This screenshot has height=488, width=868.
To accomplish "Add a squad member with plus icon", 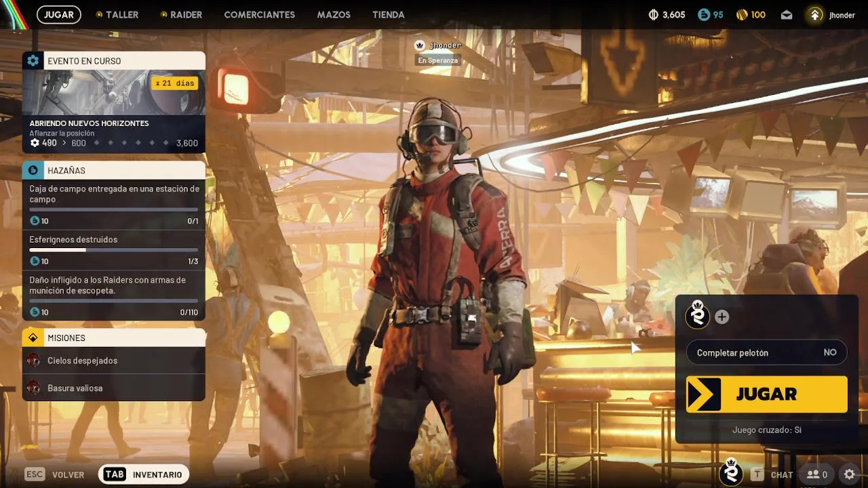I will tap(722, 317).
